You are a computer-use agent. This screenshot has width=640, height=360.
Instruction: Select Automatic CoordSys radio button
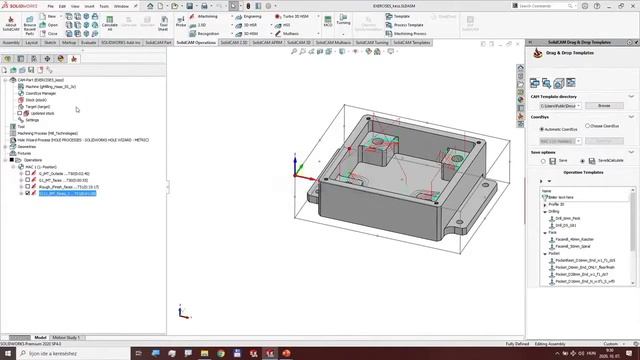(x=542, y=129)
